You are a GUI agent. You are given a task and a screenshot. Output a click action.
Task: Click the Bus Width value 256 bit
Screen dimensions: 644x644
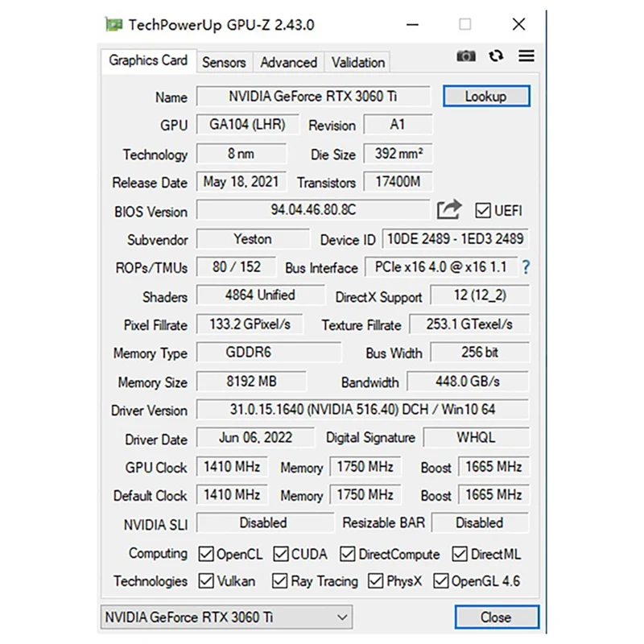(480, 352)
